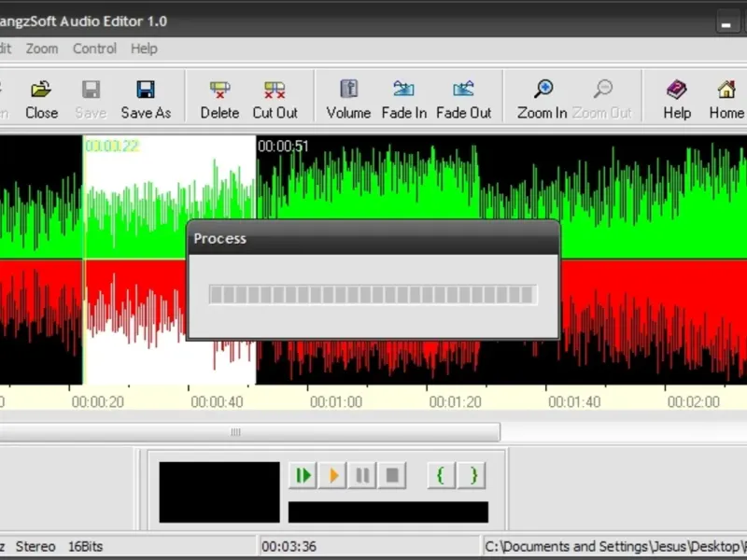Minimize the Audio Editor window
This screenshot has width=747, height=560.
[x=726, y=22]
